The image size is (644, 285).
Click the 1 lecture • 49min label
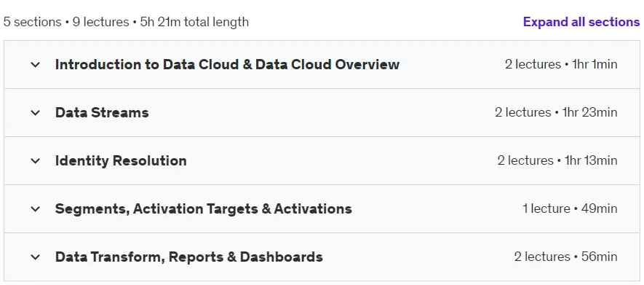[570, 209]
